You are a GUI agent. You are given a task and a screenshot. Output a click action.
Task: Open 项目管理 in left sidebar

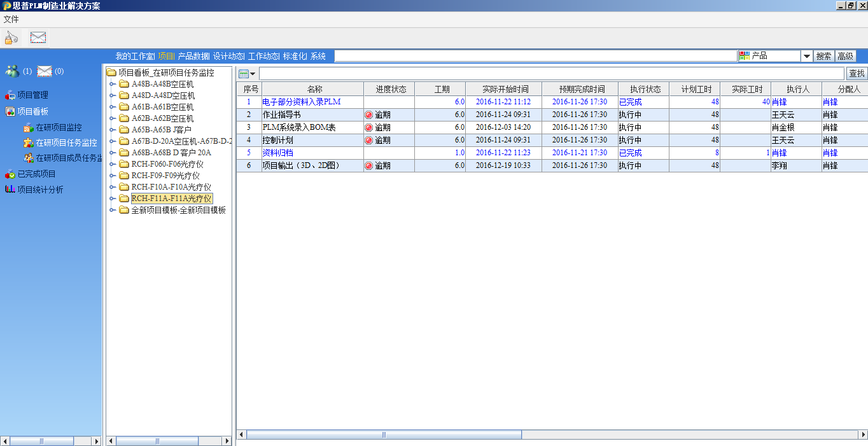click(x=32, y=95)
